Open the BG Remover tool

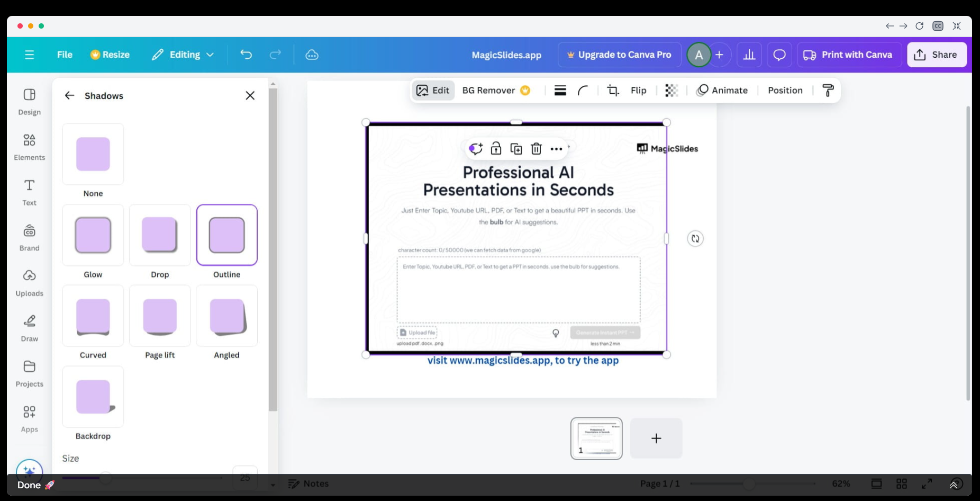pyautogui.click(x=496, y=91)
